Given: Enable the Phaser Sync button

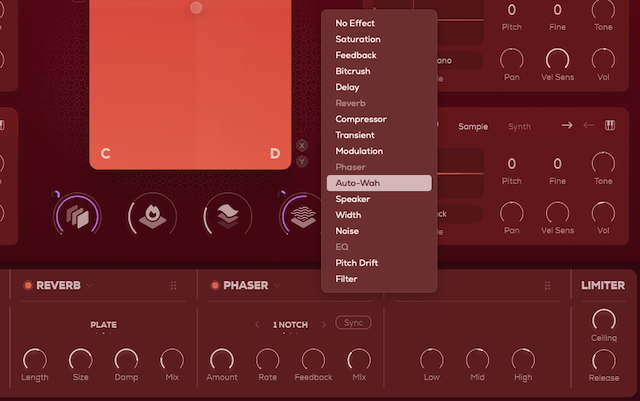Looking at the screenshot, I should tap(352, 323).
